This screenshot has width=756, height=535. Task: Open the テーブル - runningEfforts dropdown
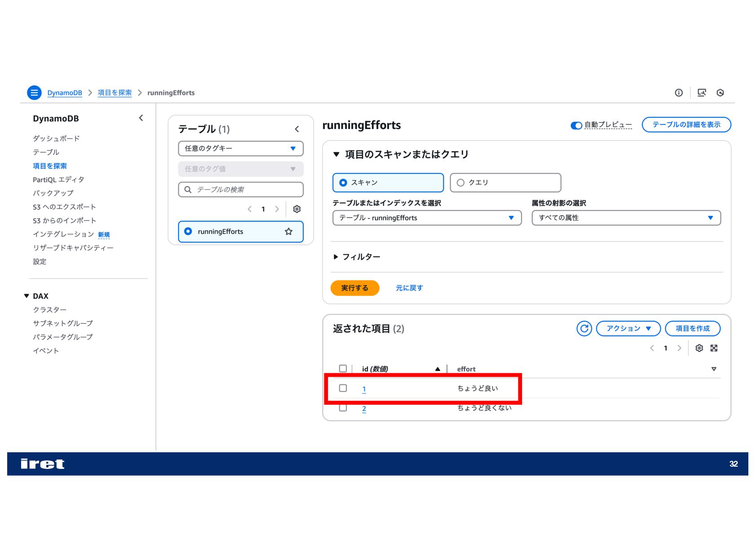[x=427, y=218]
